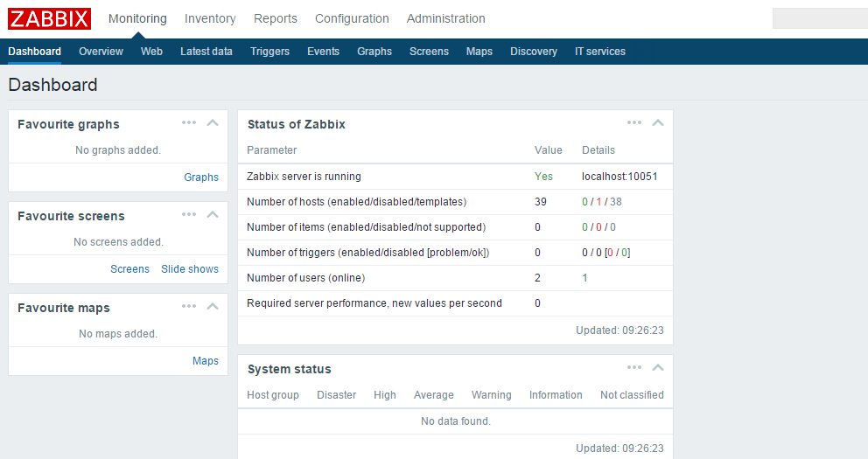Viewport: 868px width, 459px height.
Task: Click the 'Information' severity header
Action: (556, 395)
